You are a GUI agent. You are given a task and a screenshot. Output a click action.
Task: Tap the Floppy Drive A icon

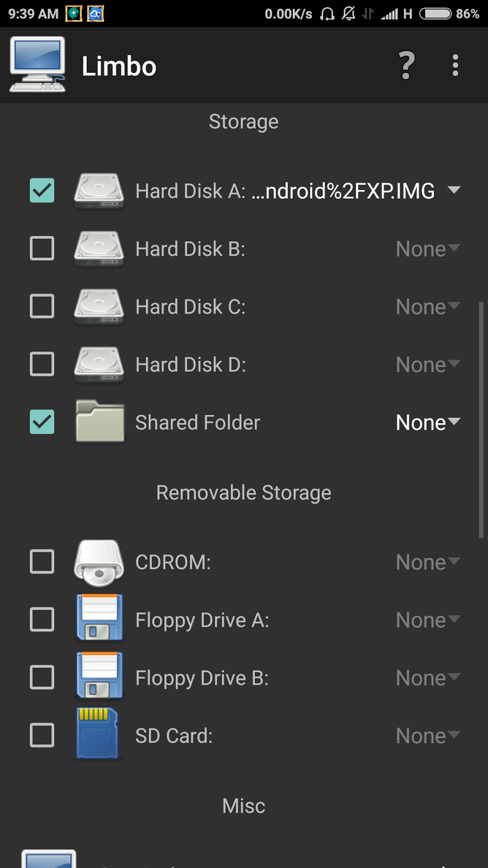(x=100, y=619)
